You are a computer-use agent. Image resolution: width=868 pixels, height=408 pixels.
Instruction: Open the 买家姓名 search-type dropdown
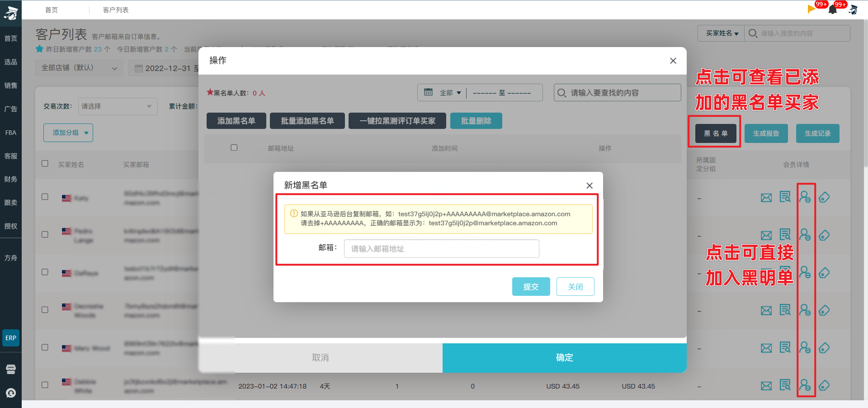pos(722,33)
